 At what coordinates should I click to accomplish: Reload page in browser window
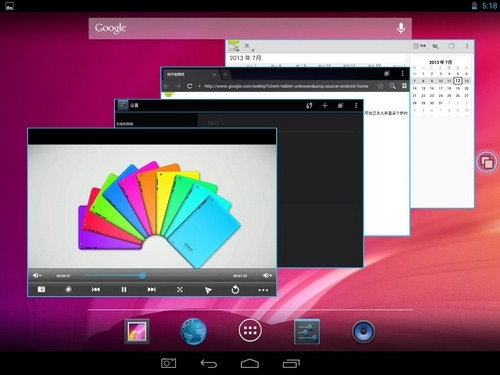click(189, 86)
